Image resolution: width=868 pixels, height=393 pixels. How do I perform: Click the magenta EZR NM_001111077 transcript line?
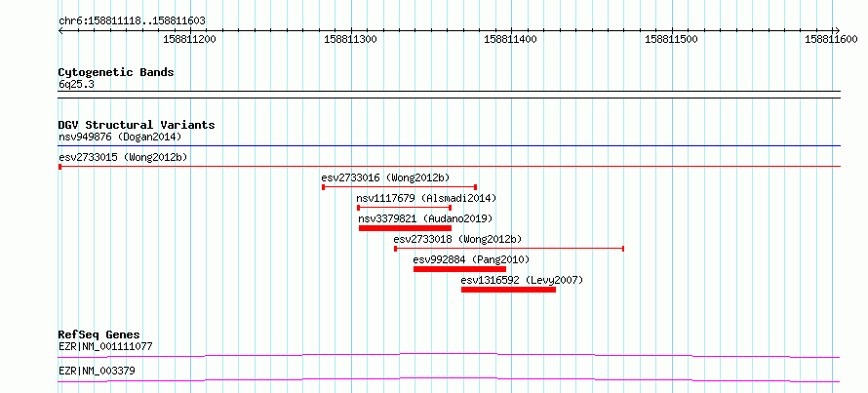(x=449, y=355)
